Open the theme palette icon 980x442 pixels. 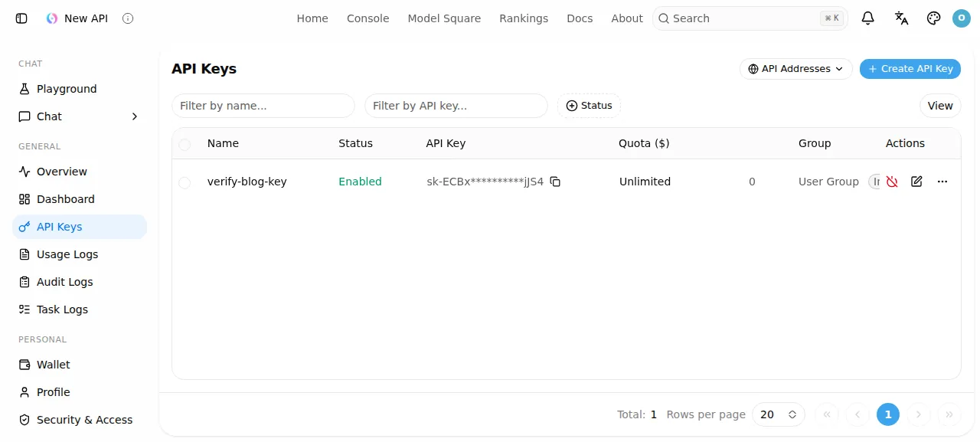933,18
